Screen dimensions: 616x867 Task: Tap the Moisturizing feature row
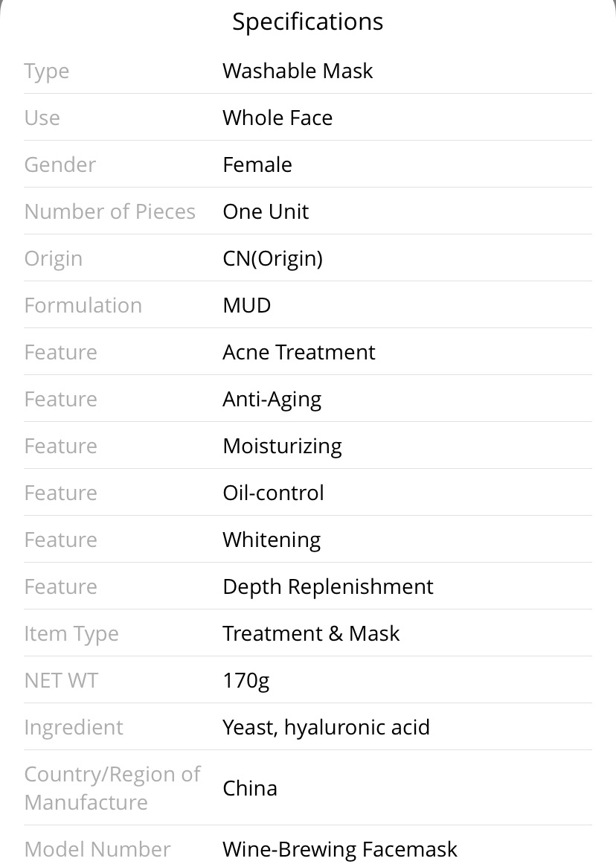pos(307,446)
